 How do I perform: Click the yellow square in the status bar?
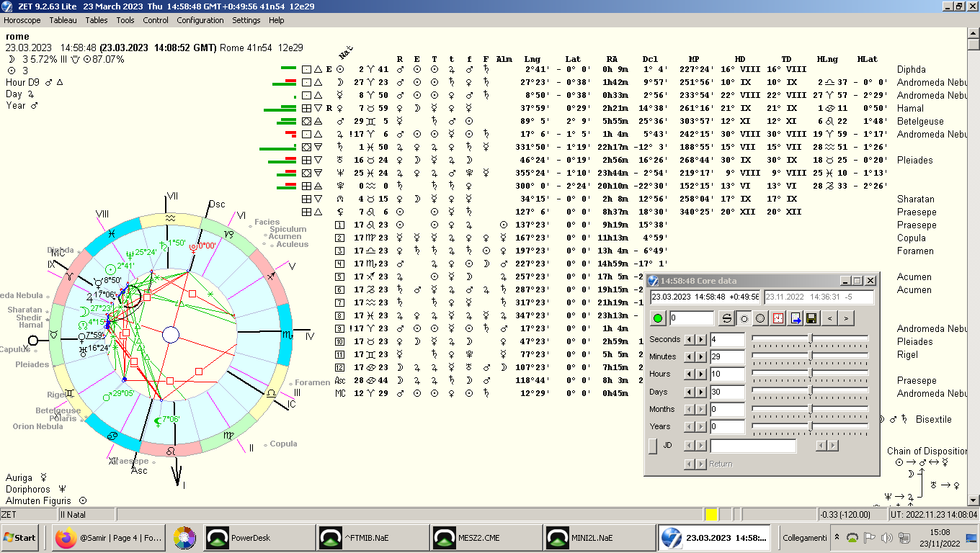711,514
